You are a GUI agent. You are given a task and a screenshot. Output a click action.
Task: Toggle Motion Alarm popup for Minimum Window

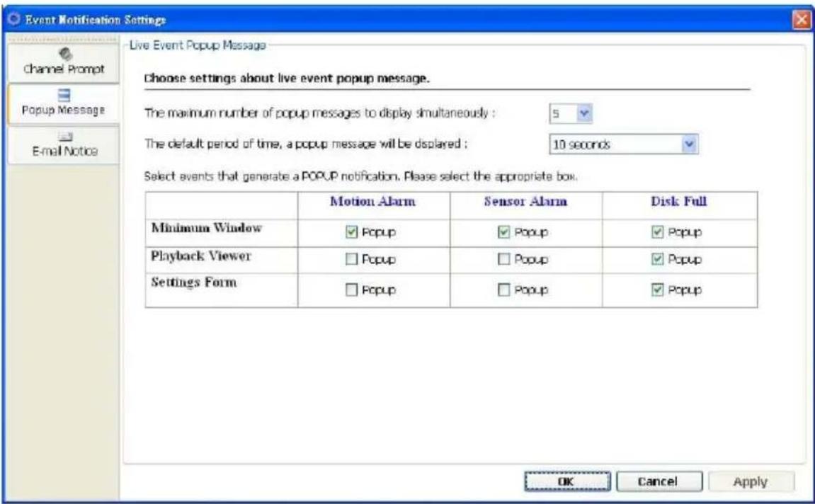pyautogui.click(x=352, y=231)
